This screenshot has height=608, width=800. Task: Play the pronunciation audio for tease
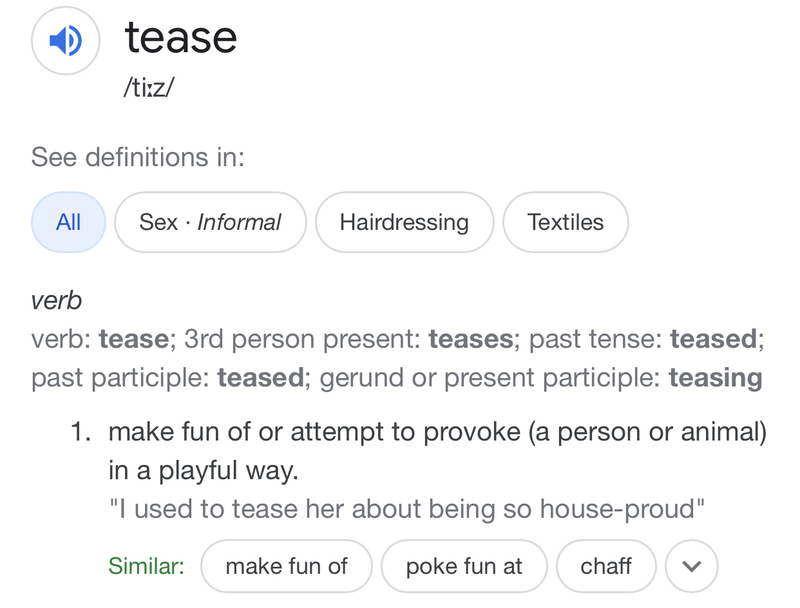point(66,41)
